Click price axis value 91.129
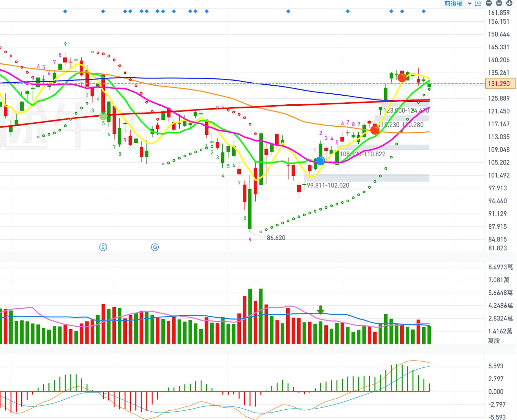 (x=498, y=214)
